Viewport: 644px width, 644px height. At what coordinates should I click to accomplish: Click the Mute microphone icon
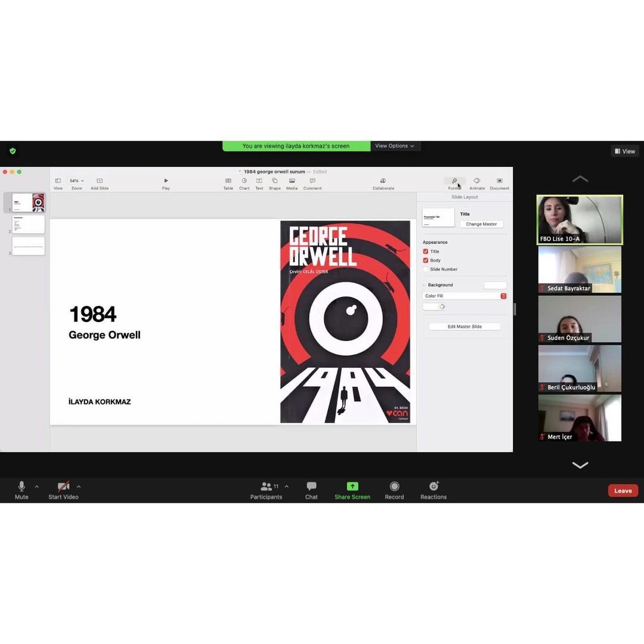21,487
